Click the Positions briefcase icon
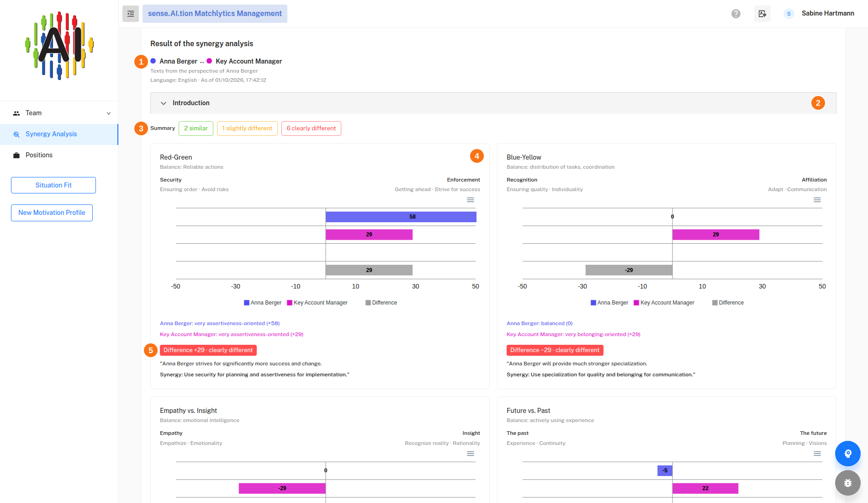Viewport: 868px width, 503px height. pos(16,155)
